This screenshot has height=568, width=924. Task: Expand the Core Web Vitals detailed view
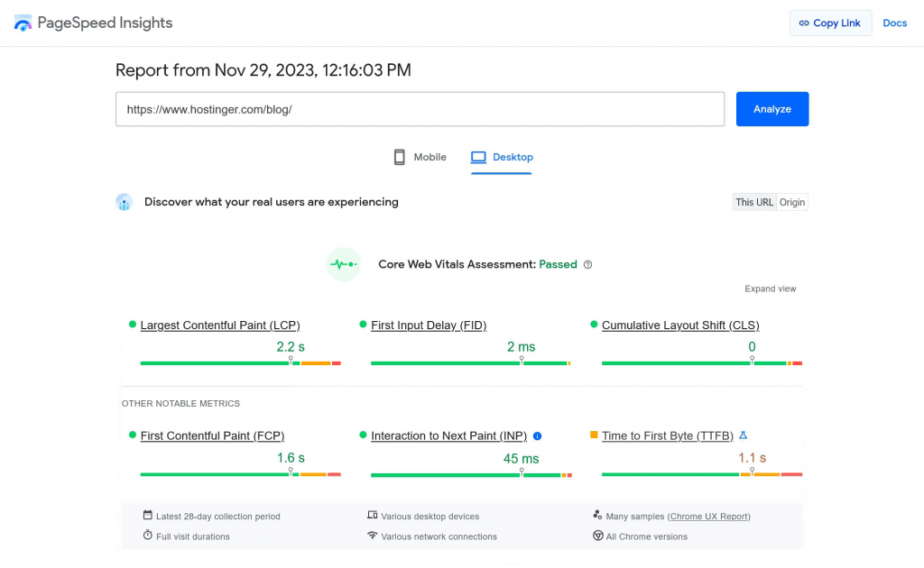pyautogui.click(x=770, y=289)
